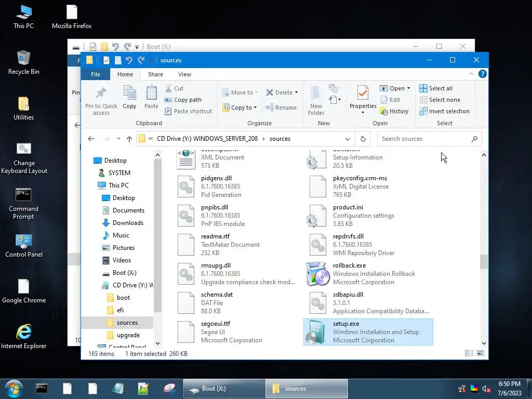Open file History from ribbon

tap(394, 111)
